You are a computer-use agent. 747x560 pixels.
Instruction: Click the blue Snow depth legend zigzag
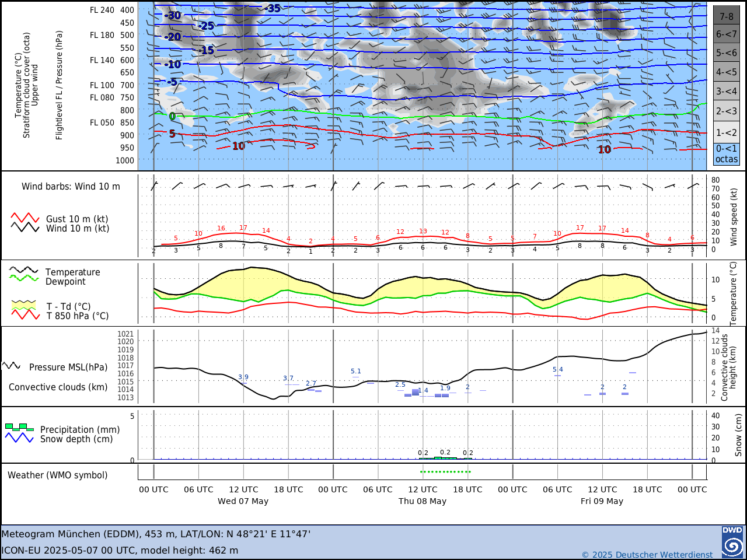click(19, 437)
